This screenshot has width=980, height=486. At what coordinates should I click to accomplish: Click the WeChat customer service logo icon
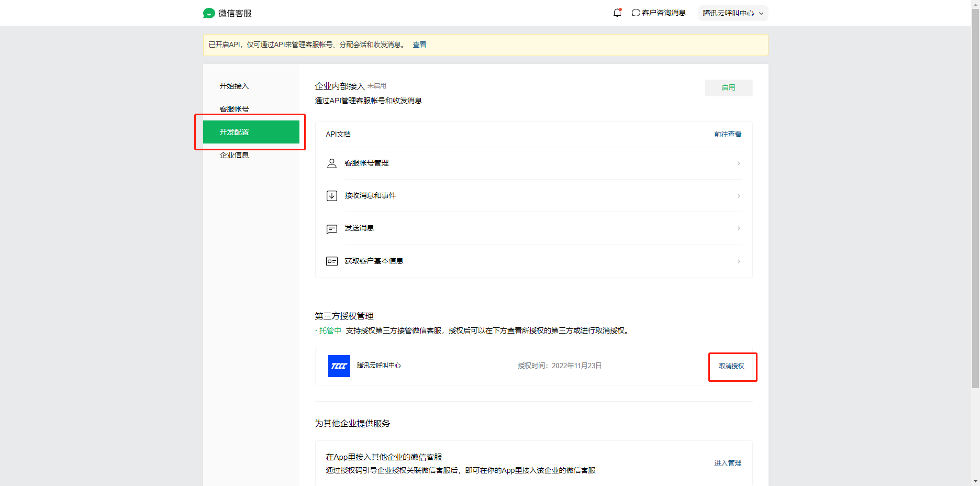(x=209, y=13)
